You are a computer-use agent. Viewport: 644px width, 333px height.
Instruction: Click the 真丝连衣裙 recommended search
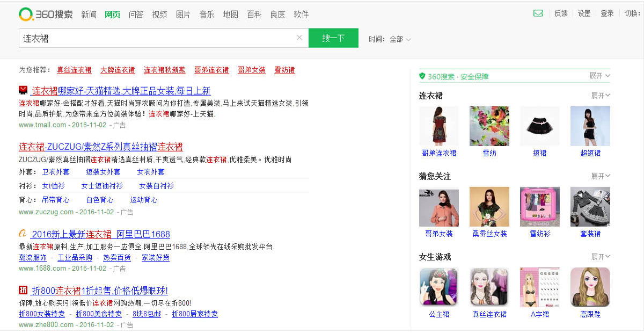(x=74, y=70)
